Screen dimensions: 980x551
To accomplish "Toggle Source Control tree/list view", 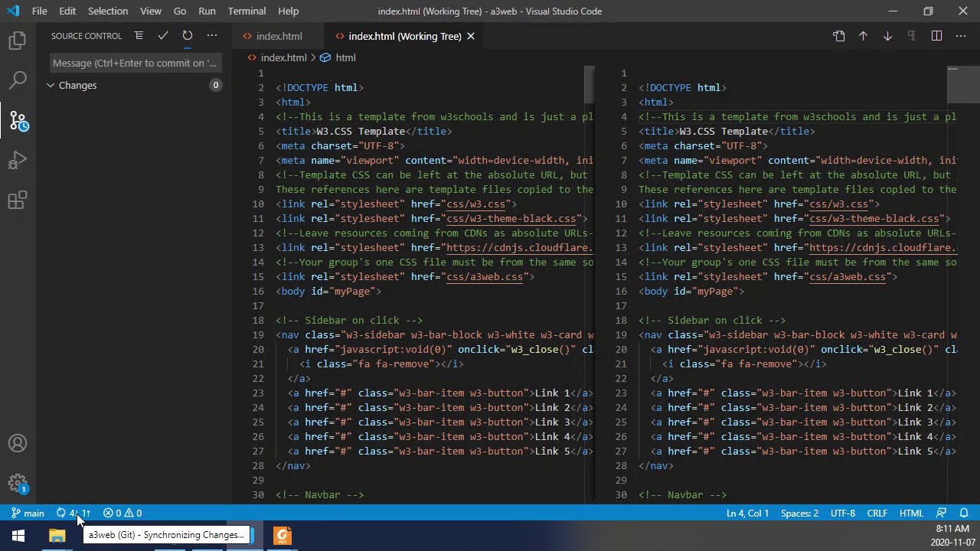I will click(x=139, y=36).
